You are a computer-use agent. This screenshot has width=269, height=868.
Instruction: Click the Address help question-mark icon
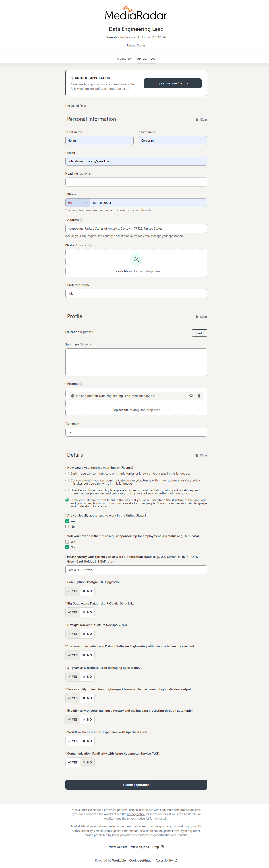pyautogui.click(x=81, y=220)
